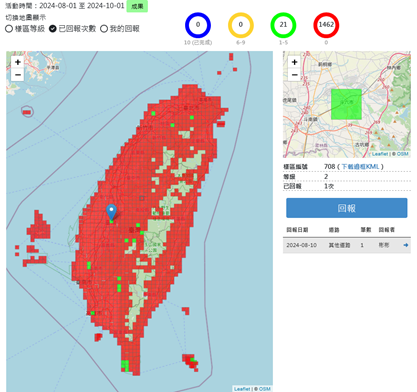The width and height of the screenshot is (417, 392).
Task: Click the blue location pin marker
Action: click(x=111, y=212)
